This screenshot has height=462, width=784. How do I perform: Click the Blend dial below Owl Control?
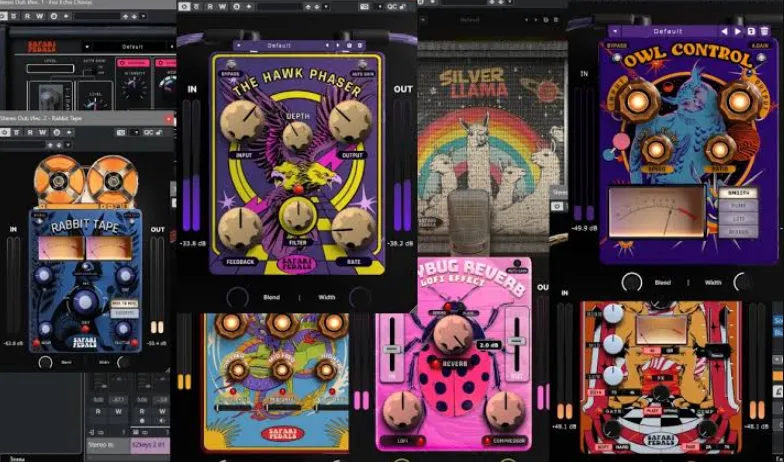tap(632, 282)
